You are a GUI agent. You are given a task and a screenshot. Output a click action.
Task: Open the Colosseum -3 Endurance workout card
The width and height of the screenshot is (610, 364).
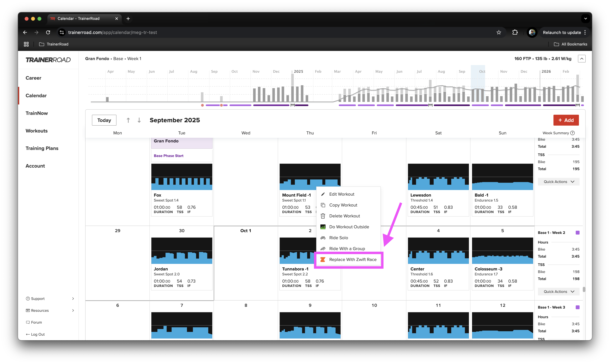click(x=502, y=264)
